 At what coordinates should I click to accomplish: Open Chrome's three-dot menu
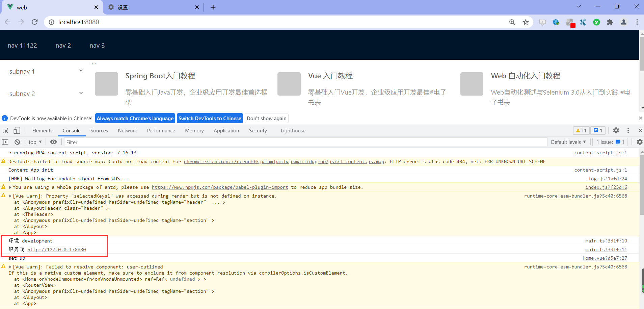(637, 22)
